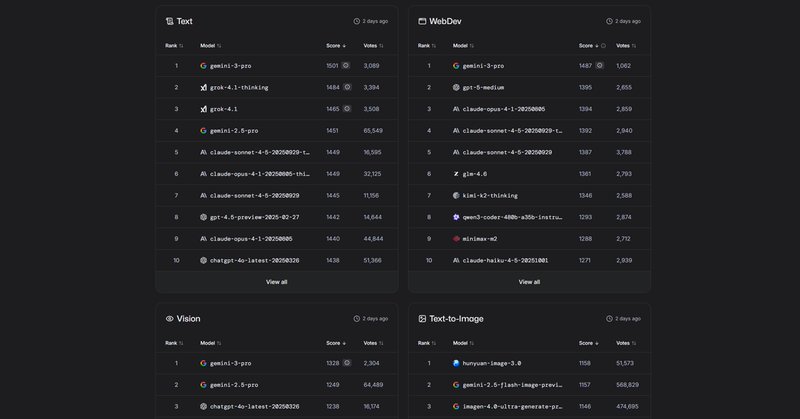Open the WebDev leaderboard title

[x=445, y=21]
